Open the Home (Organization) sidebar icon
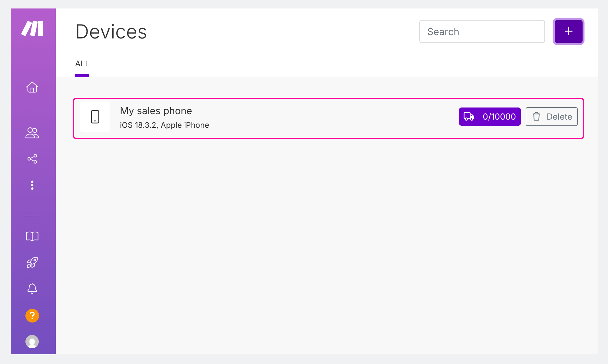608x364 pixels. tap(32, 87)
